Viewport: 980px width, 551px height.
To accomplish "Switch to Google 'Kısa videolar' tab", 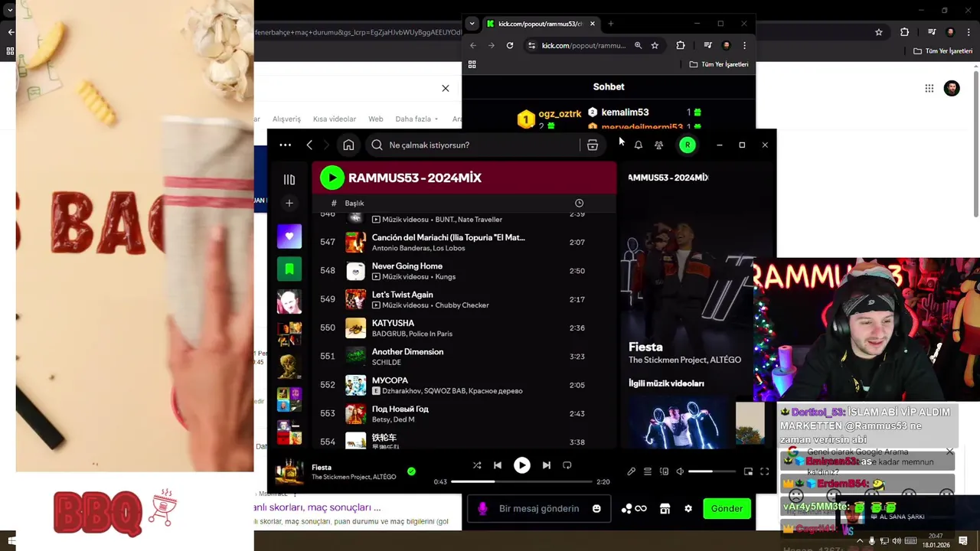I will point(335,119).
